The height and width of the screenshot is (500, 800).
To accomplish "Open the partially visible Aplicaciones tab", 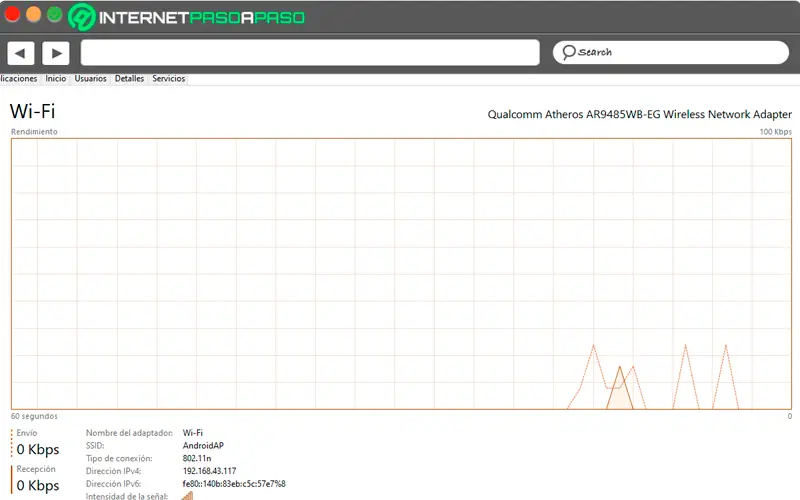I will click(19, 79).
